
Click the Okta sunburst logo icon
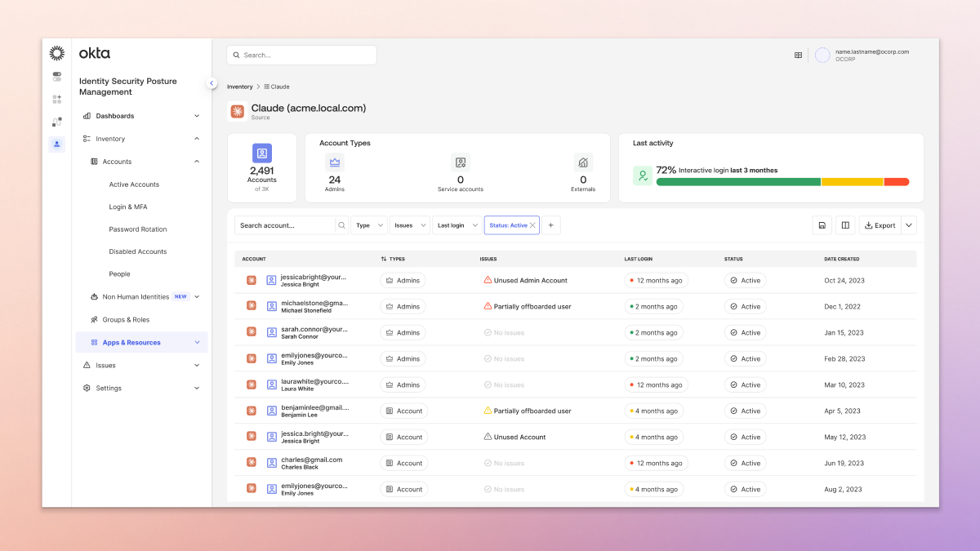click(56, 53)
